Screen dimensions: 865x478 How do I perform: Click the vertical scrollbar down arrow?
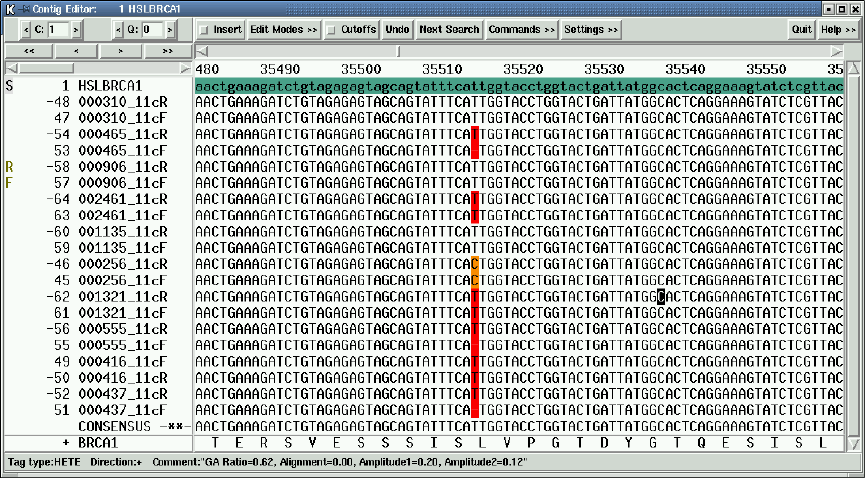click(x=853, y=443)
